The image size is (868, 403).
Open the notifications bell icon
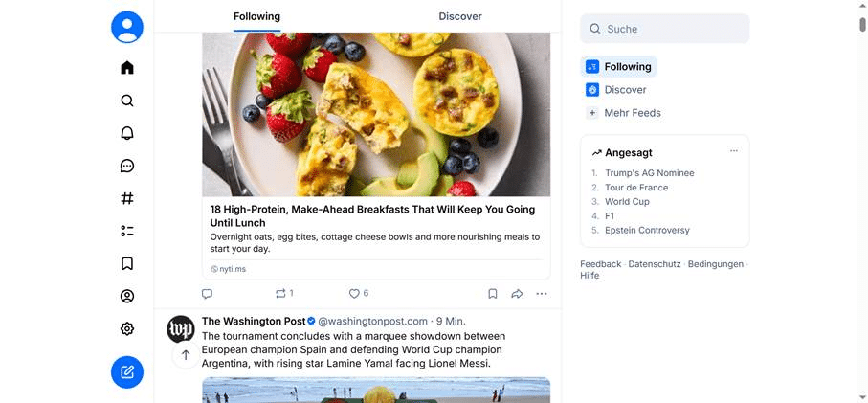pos(126,133)
